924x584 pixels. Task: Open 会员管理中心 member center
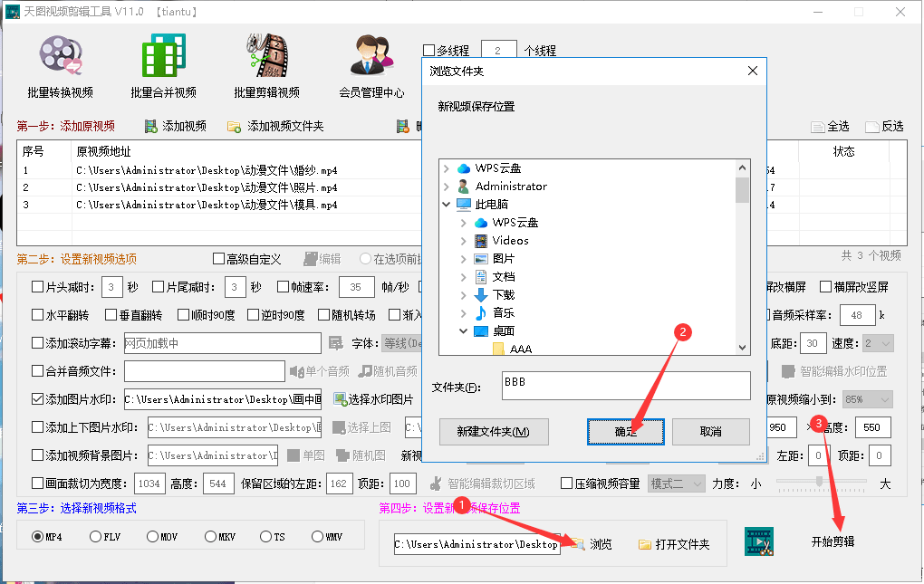(x=371, y=66)
